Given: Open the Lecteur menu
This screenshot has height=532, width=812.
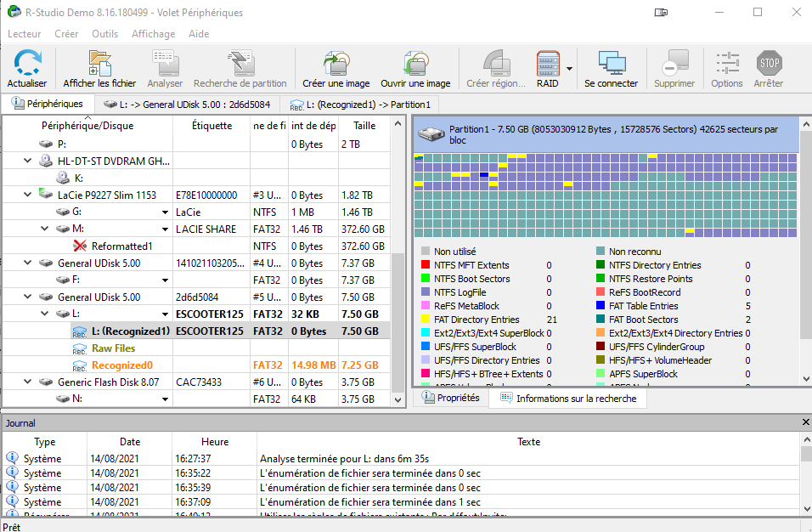Looking at the screenshot, I should 25,34.
